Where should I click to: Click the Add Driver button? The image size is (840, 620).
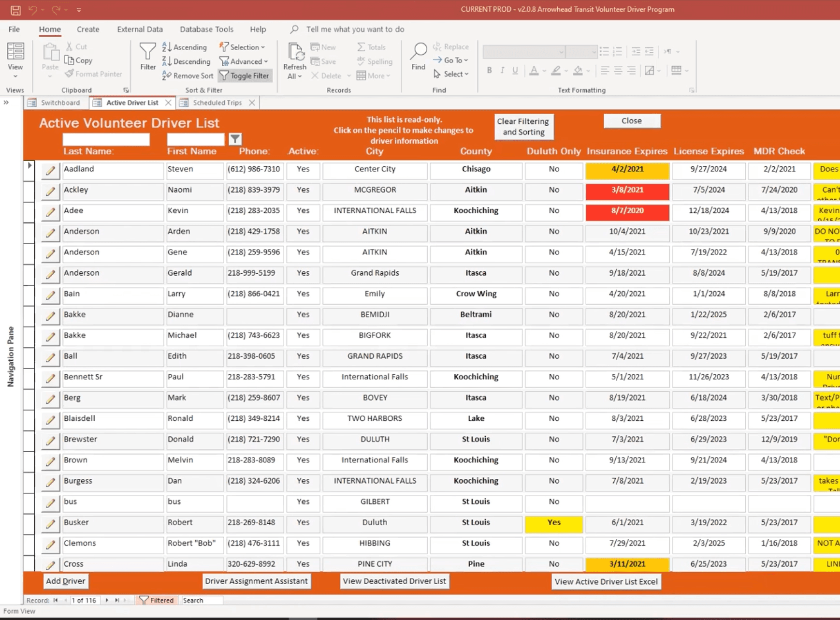pyautogui.click(x=65, y=581)
